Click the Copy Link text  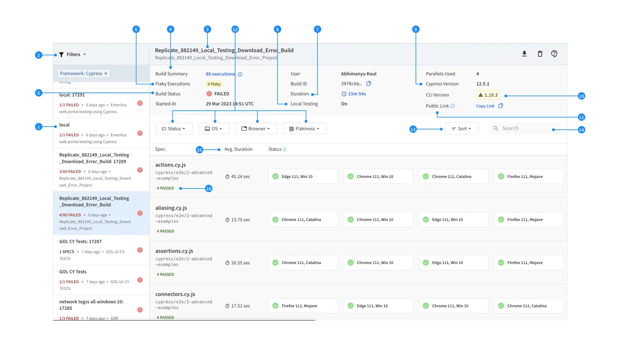[x=485, y=106]
